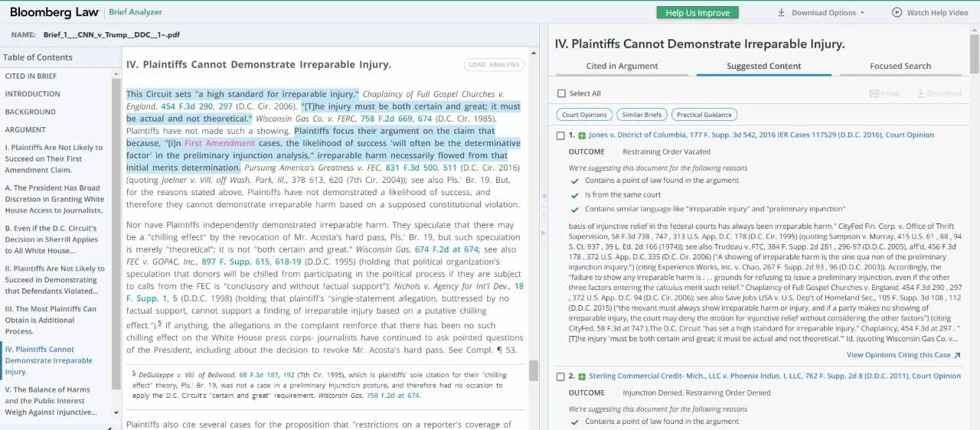This screenshot has width=980, height=430.
Task: Open the Download Options dropdown caret
Action: [x=862, y=13]
